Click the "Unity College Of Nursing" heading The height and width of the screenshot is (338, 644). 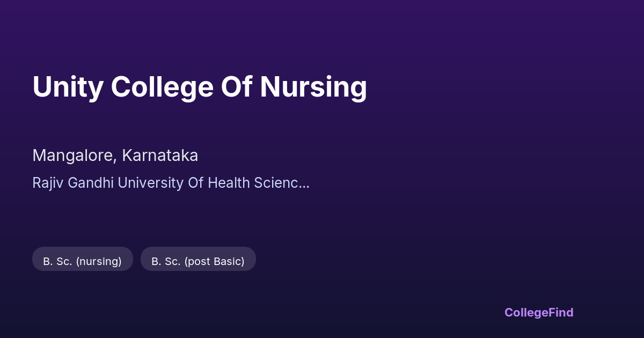tap(200, 87)
